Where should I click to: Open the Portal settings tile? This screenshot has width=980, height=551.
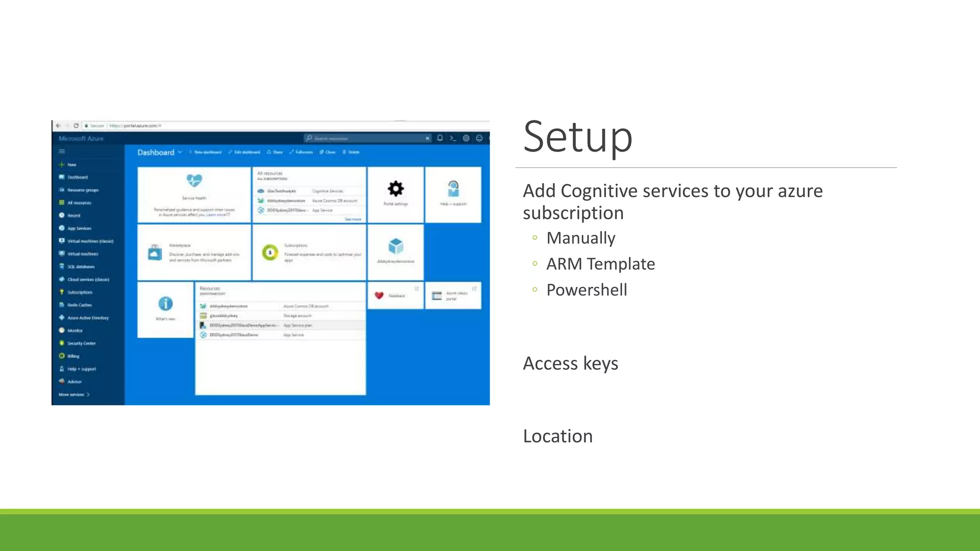[x=396, y=195]
